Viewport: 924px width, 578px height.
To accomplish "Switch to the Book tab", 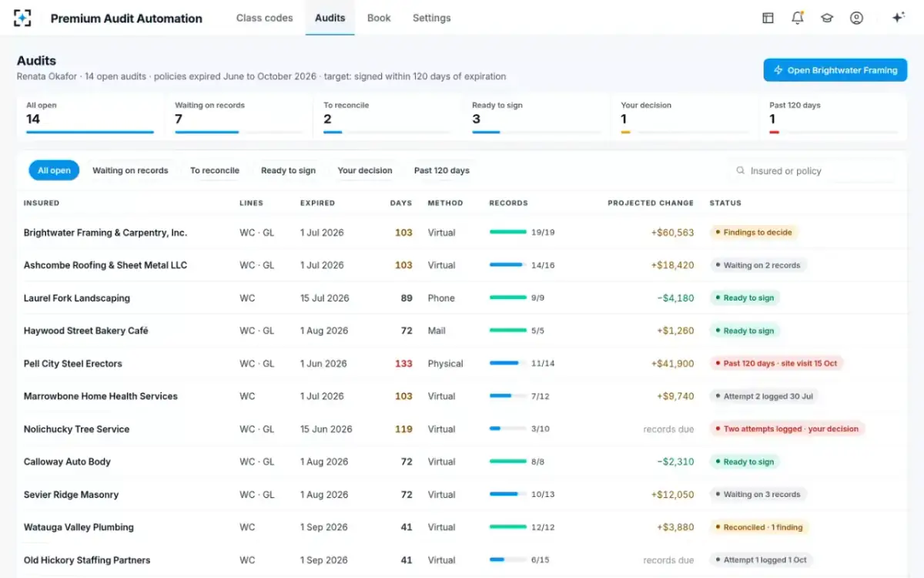I will [x=379, y=18].
